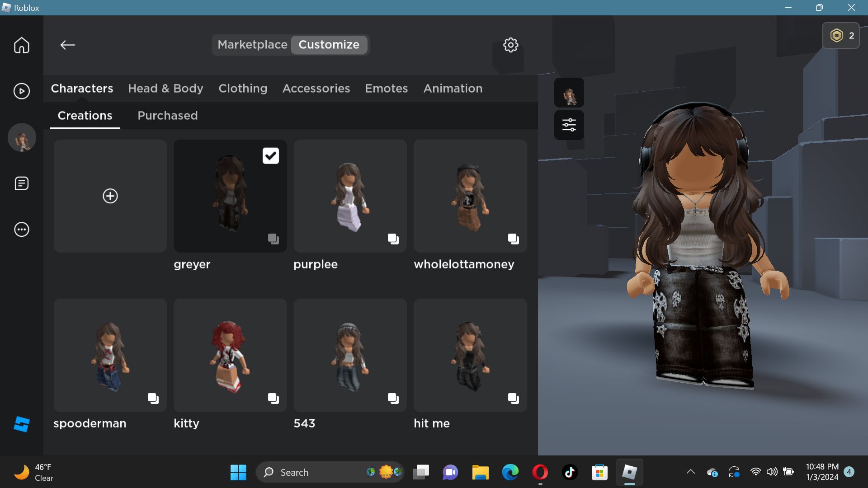Select the spooderman outfit thumbnail
The width and height of the screenshot is (868, 488).
tap(110, 355)
